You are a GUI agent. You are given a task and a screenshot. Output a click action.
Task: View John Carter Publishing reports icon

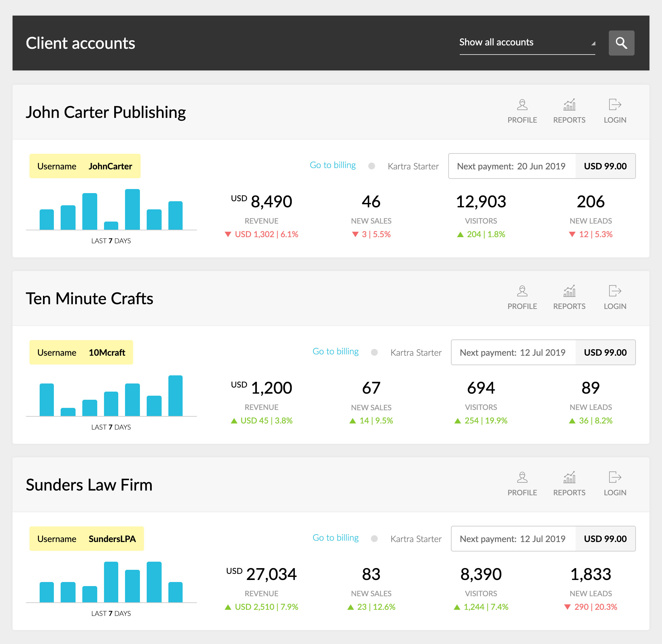569,105
